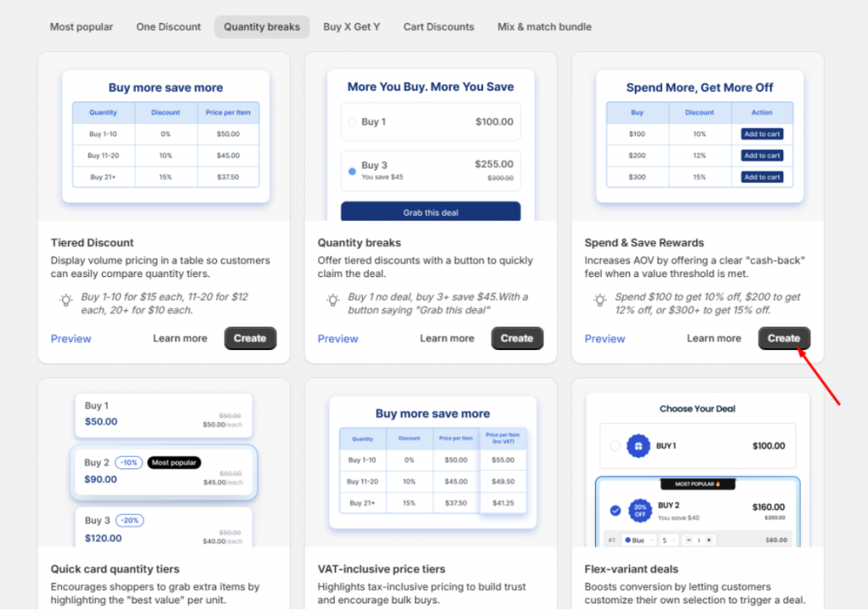868x610 pixels.
Task: Click the Flex-variant deals title
Action: [x=631, y=569]
